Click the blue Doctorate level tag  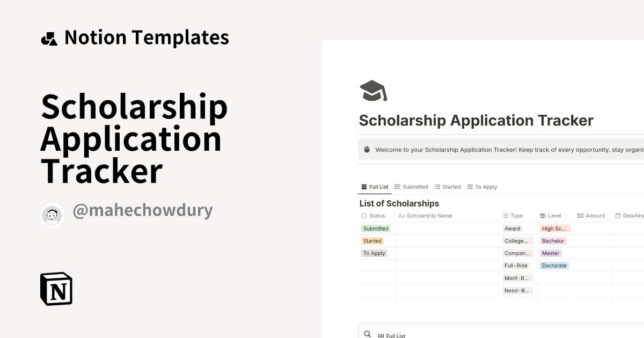click(554, 266)
